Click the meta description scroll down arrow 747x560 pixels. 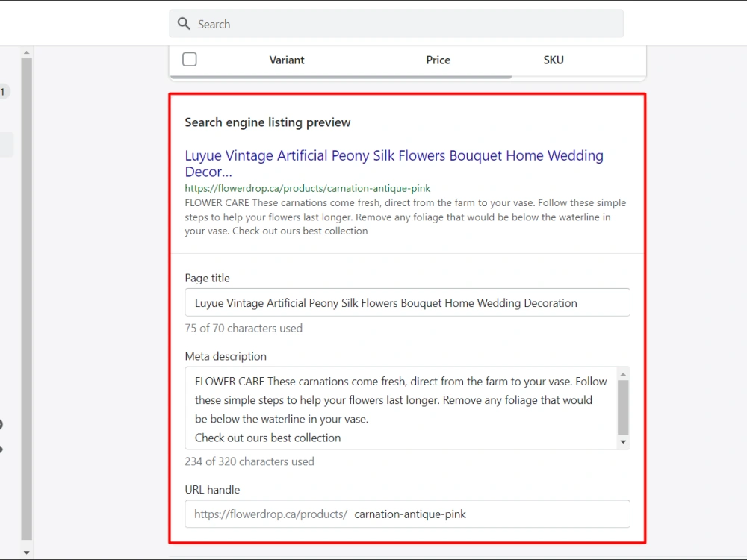[x=623, y=442]
